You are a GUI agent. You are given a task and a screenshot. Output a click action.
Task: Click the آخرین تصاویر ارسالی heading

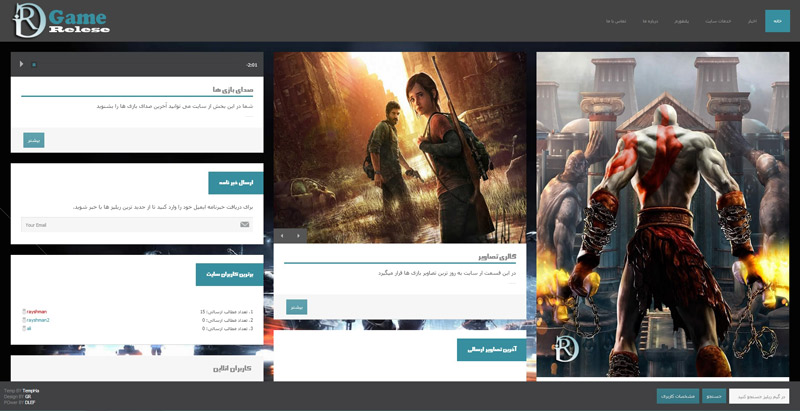(492, 350)
